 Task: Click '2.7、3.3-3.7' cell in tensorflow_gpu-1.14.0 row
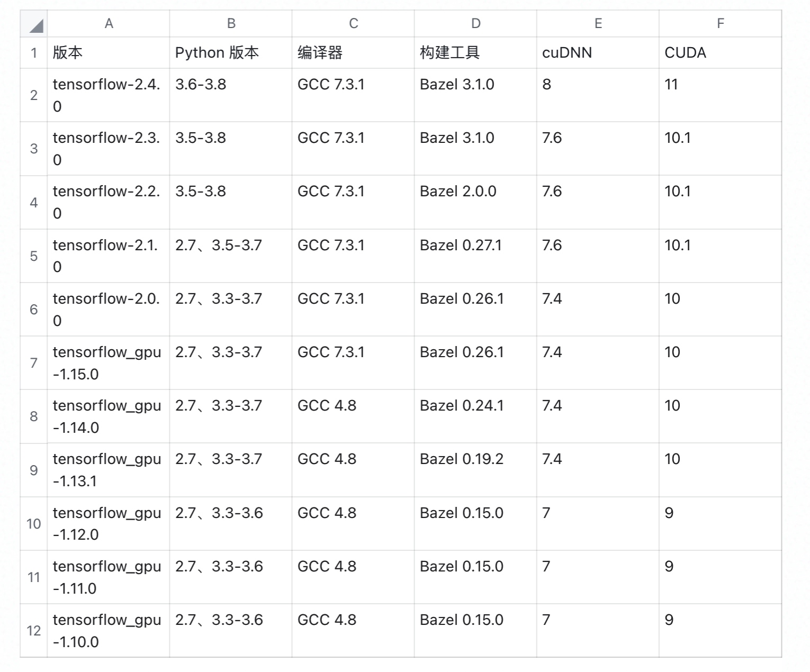coord(231,416)
